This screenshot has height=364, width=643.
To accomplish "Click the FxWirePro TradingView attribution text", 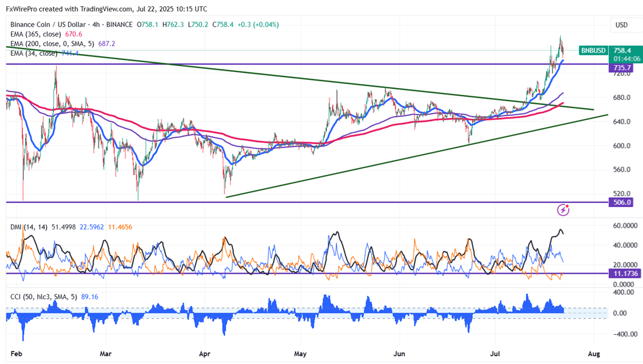I will coord(106,9).
